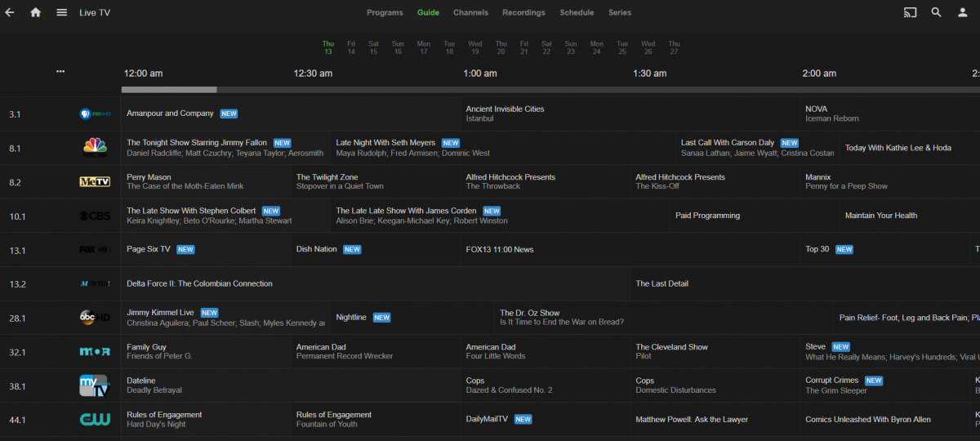Screen dimensions: 980x441
Task: Open Dateline Deadly Betrayal listing
Action: (x=290, y=385)
